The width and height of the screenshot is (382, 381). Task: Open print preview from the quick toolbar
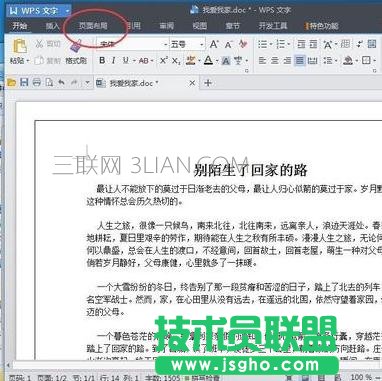click(x=49, y=82)
